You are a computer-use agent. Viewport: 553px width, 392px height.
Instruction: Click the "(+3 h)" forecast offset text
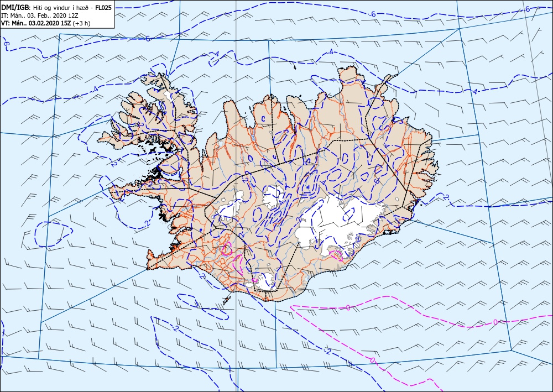pyautogui.click(x=81, y=23)
